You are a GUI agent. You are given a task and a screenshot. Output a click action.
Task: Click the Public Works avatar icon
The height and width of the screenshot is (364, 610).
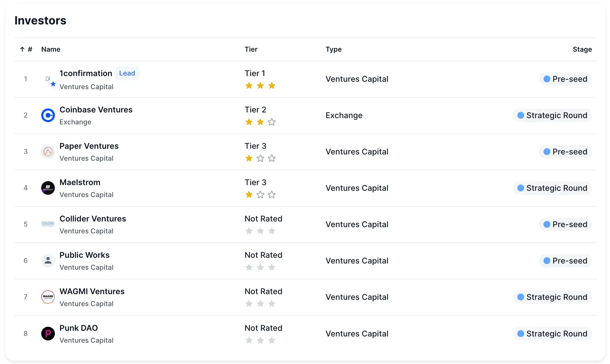click(x=48, y=261)
